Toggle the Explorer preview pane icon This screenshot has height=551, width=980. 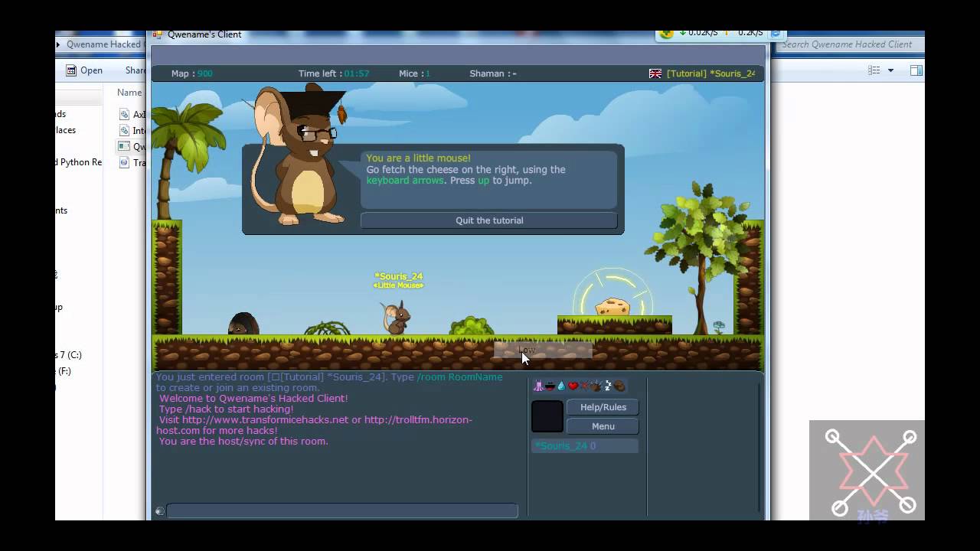pyautogui.click(x=916, y=70)
